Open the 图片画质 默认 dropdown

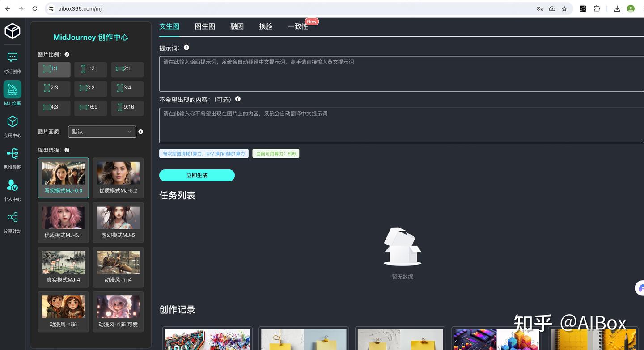102,131
